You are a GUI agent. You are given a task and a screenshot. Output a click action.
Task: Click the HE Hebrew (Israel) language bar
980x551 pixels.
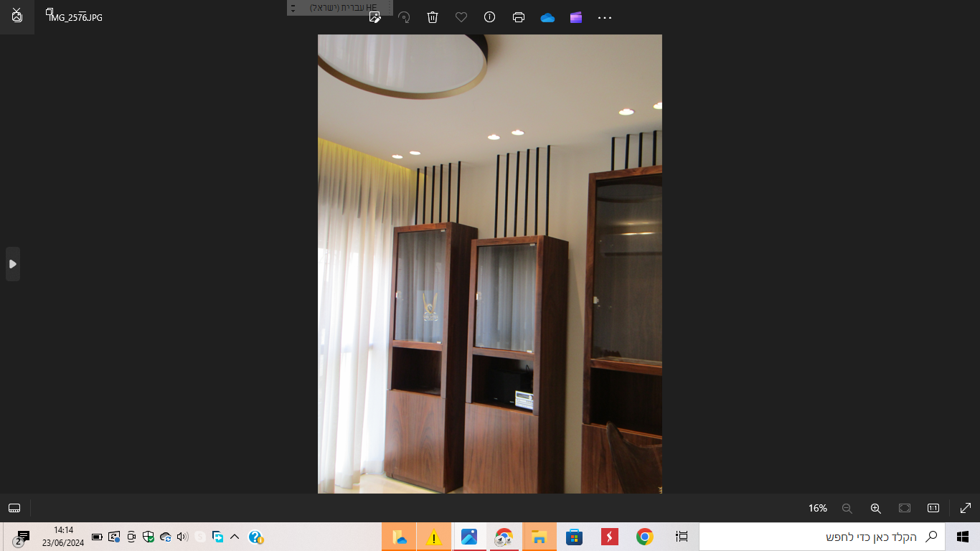point(343,7)
